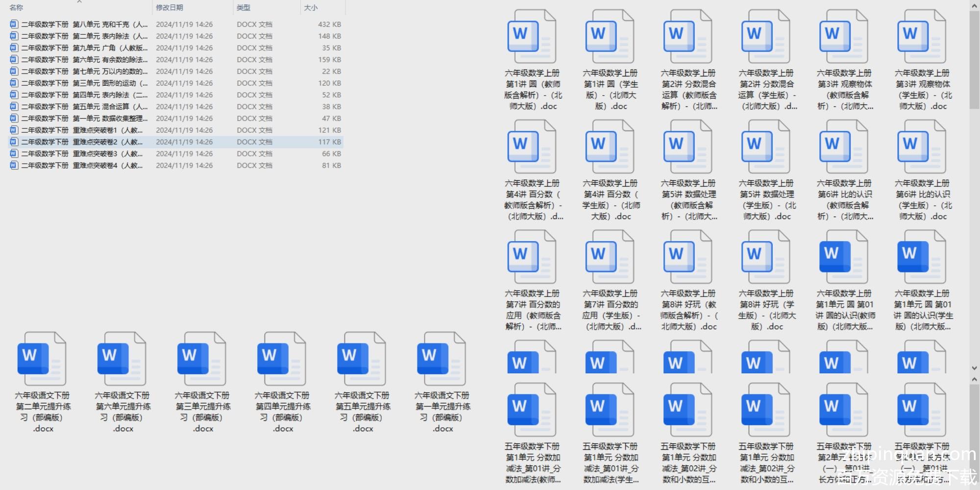Open 六年级语文下册 第四单元提升练习 document icon
980x490 pixels.
point(281,358)
